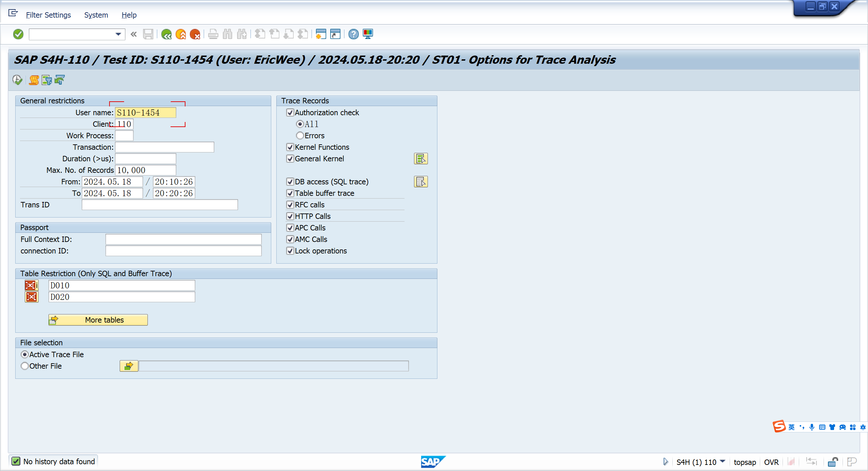
Task: Select the Other File radio option
Action: [24, 366]
